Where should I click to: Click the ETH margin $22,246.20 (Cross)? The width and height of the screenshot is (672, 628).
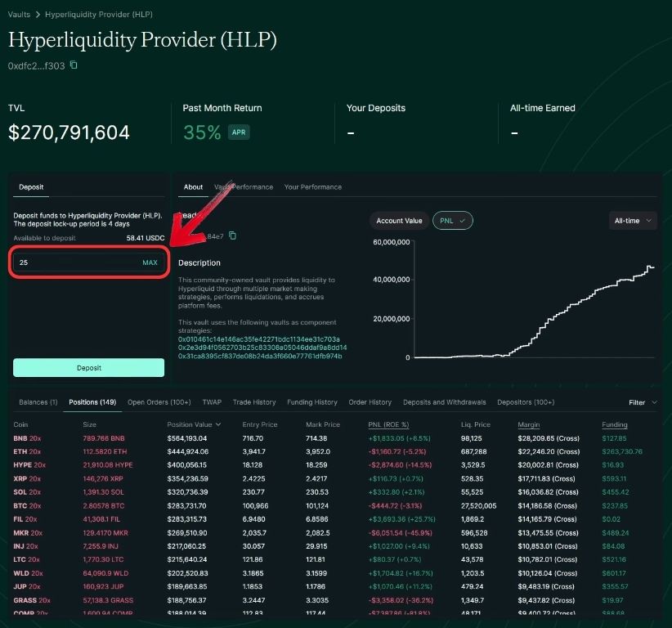[x=549, y=452]
